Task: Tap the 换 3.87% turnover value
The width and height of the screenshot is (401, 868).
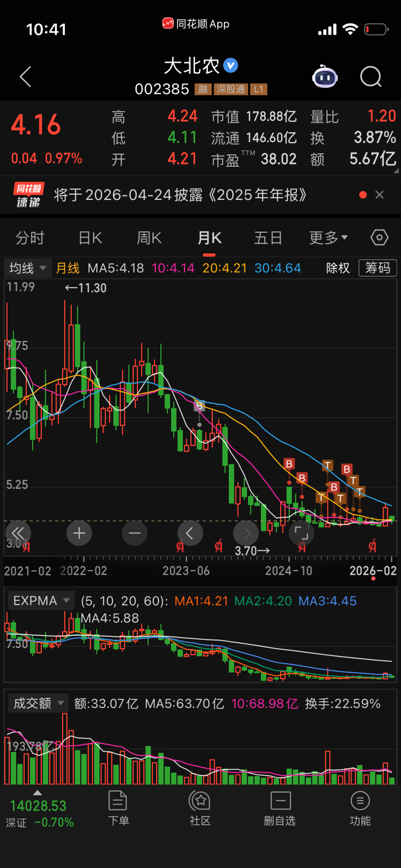Action: click(x=375, y=137)
